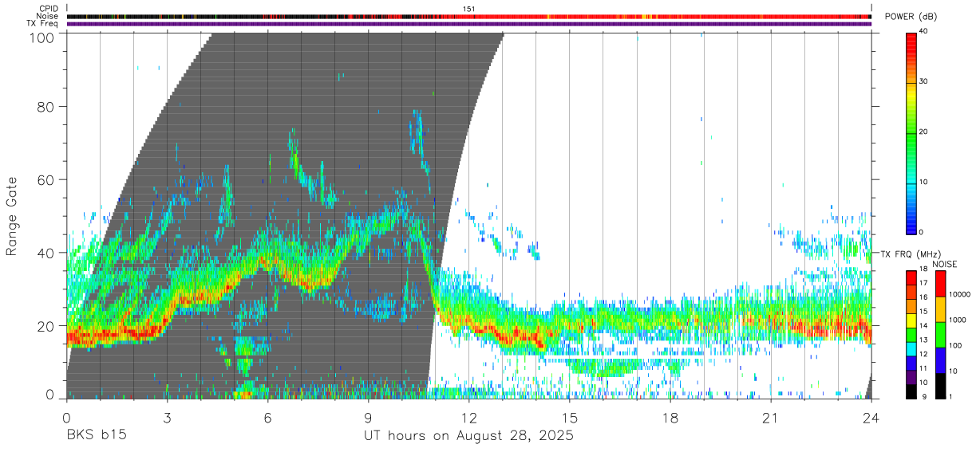
Task: Click the '40' tick on the Range Gate axis
Action: click(x=46, y=253)
